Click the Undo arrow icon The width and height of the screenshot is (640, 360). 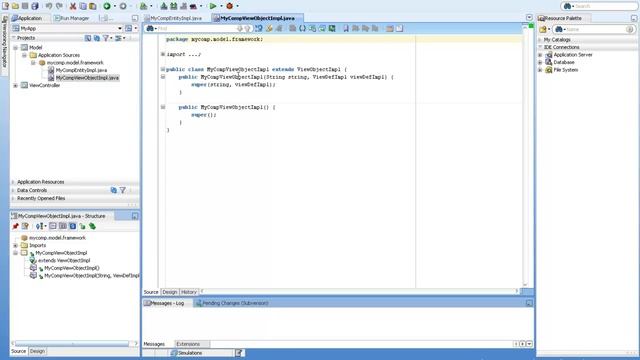[x=49, y=6]
